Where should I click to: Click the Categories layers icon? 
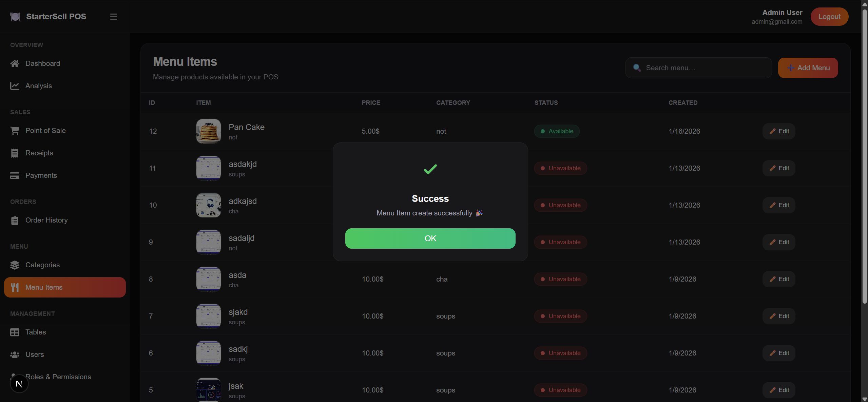tap(15, 265)
